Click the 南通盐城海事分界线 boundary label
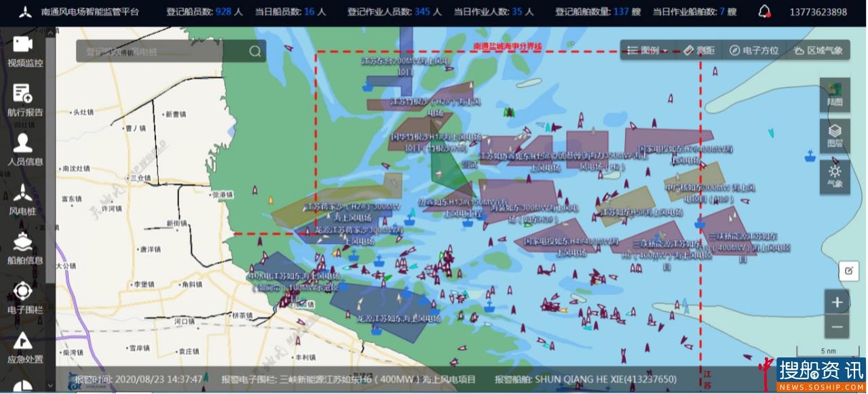This screenshot has width=868, height=394. [507, 45]
